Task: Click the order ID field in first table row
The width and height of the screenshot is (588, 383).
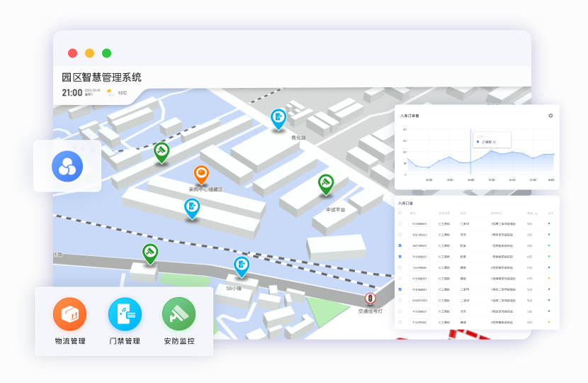Action: pyautogui.click(x=419, y=223)
